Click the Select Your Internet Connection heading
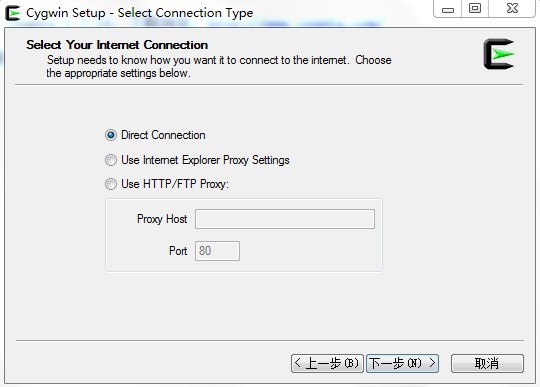Image resolution: width=540 pixels, height=387 pixels. pyautogui.click(x=117, y=45)
